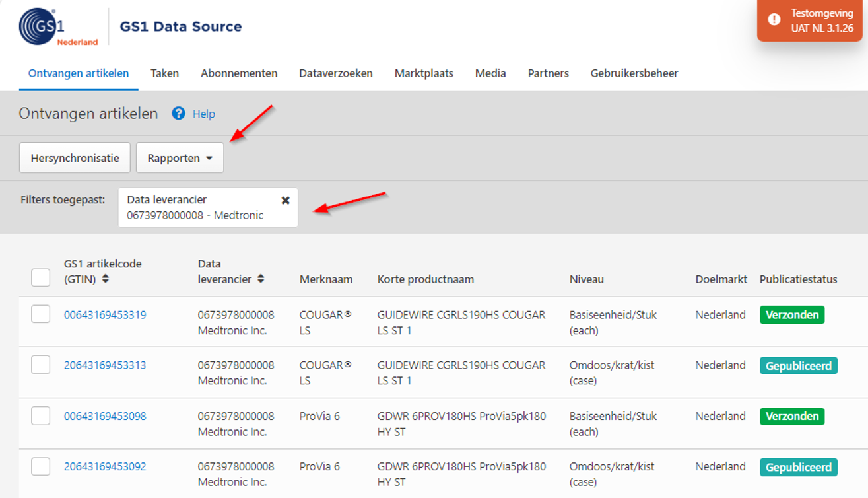The image size is (868, 498).
Task: Go to the Gebruikersbeheer tab
Action: 634,73
